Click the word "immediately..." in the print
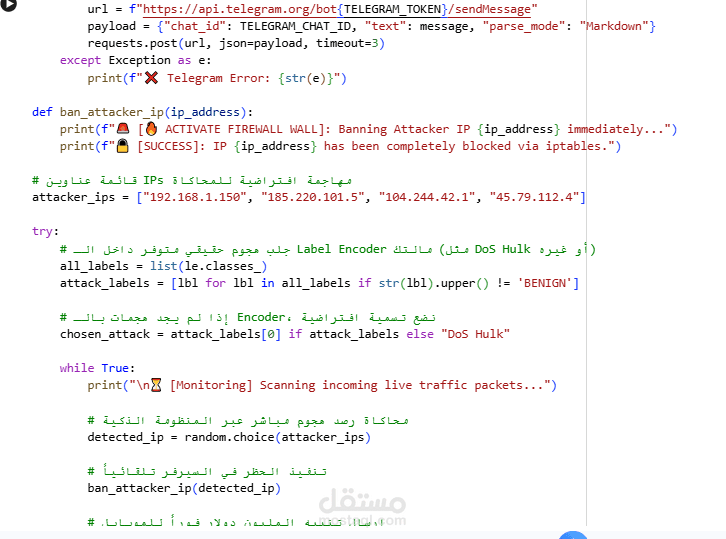 [x=616, y=129]
